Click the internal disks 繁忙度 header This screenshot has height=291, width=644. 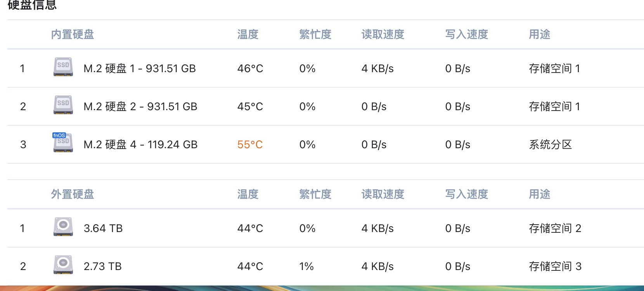(x=315, y=35)
